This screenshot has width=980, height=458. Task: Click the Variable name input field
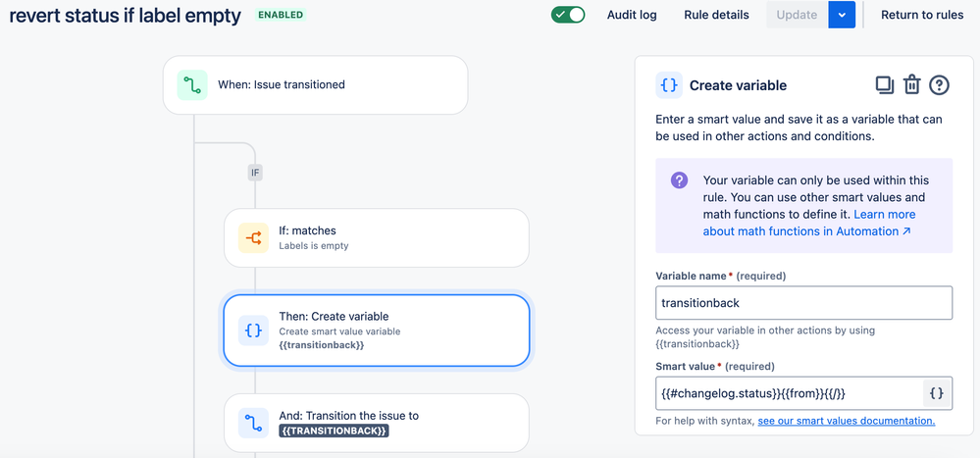[x=803, y=303]
